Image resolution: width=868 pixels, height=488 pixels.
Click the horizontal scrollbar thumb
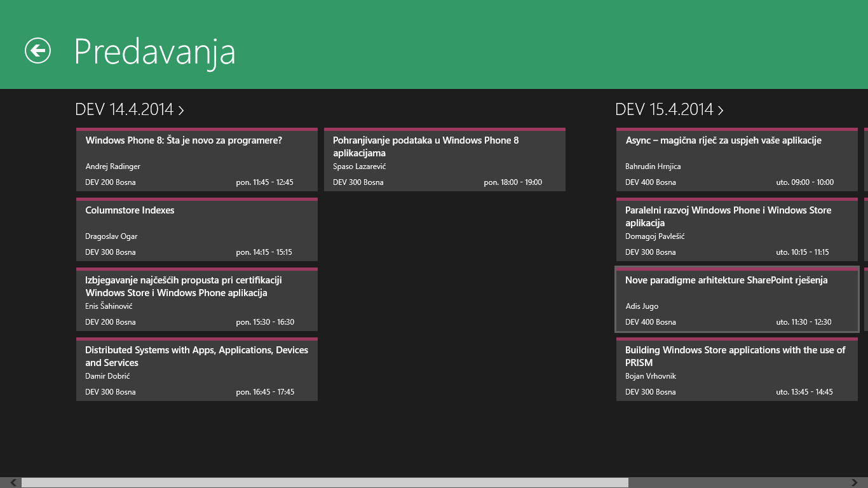(x=325, y=483)
